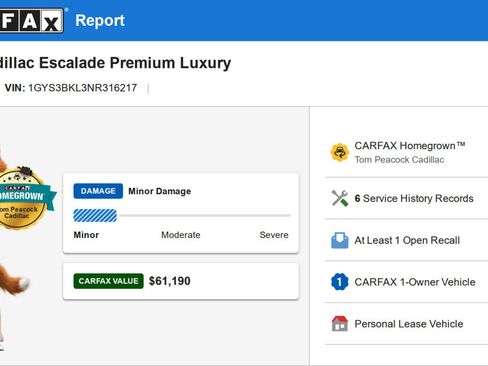Click the open recall envelope icon
The height and width of the screenshot is (366, 488).
pos(340,240)
